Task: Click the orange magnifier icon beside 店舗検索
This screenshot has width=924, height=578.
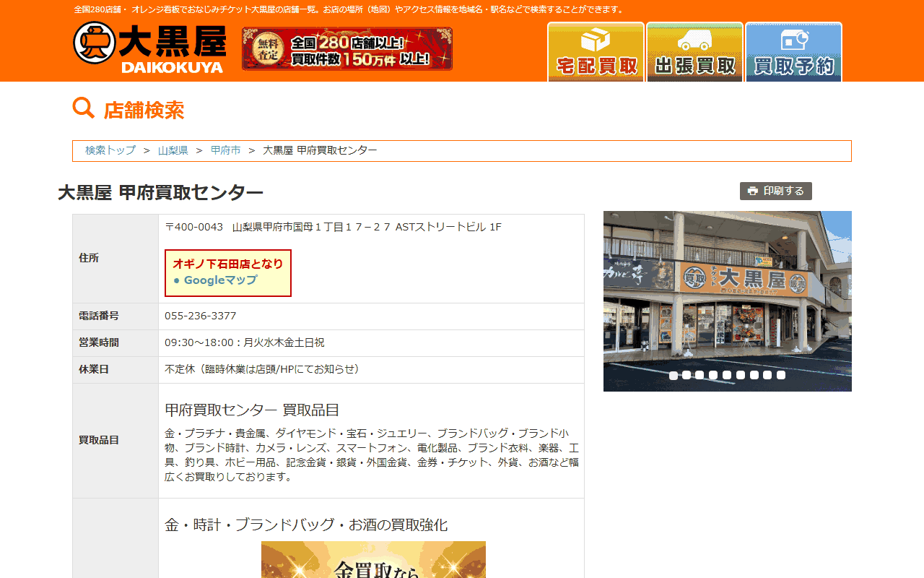Action: 84,108
